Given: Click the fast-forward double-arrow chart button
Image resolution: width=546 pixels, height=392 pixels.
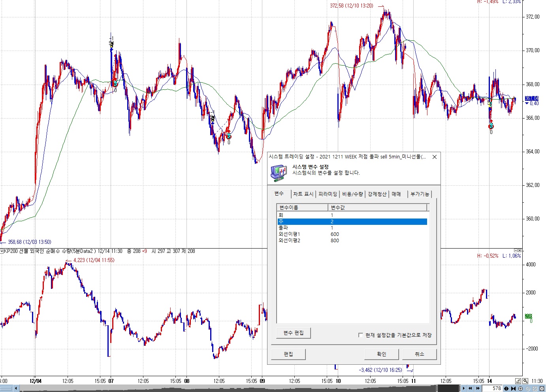Looking at the screenshot, I should pos(478,388).
